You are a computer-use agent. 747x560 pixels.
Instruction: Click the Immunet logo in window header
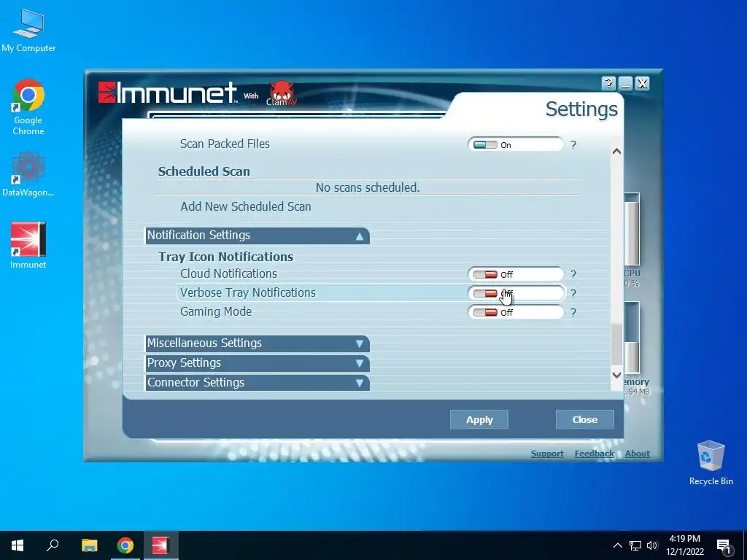[x=167, y=93]
